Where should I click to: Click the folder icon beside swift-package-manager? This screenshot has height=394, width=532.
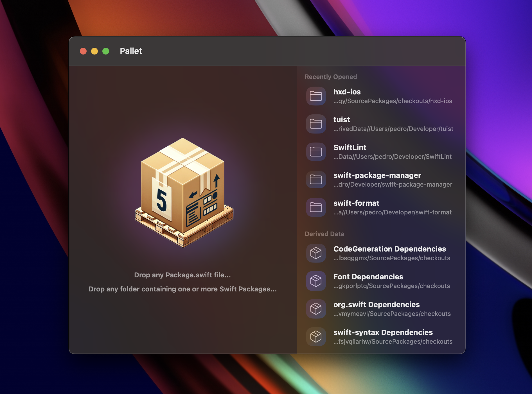[x=316, y=180]
